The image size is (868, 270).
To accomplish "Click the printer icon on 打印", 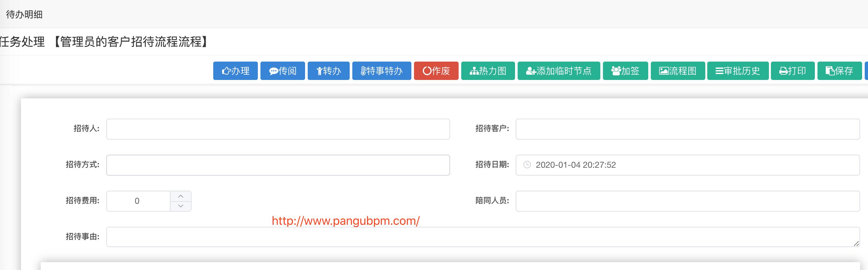I will pos(783,71).
